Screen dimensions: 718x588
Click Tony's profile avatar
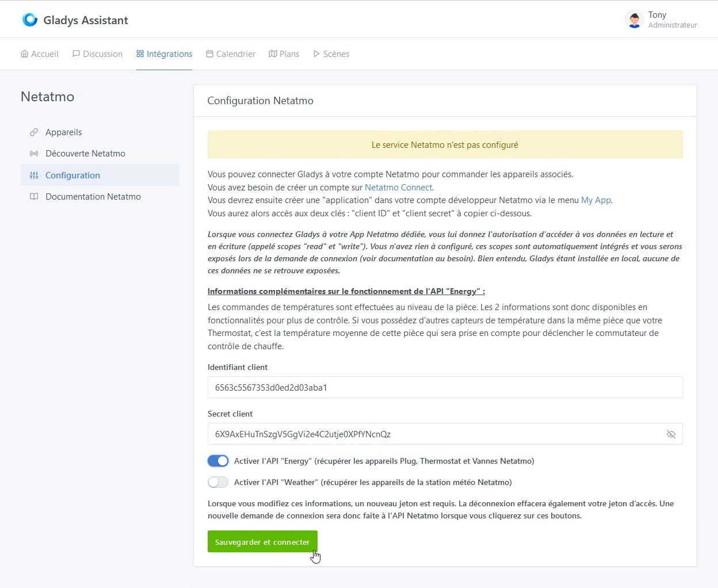click(633, 19)
